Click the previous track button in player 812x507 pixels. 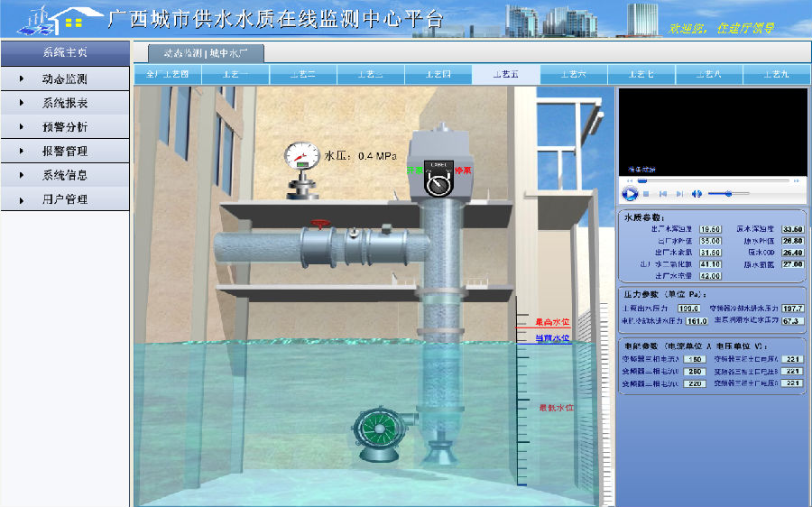[662, 194]
